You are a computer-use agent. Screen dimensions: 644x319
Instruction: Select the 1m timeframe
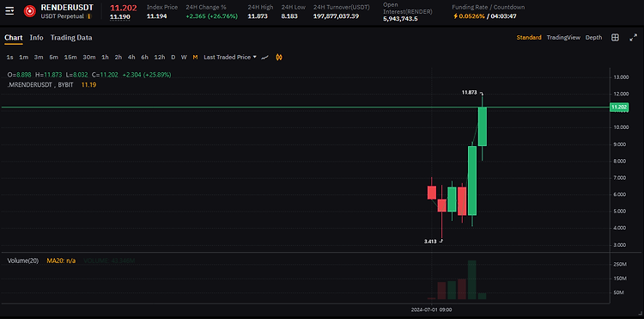[23, 57]
